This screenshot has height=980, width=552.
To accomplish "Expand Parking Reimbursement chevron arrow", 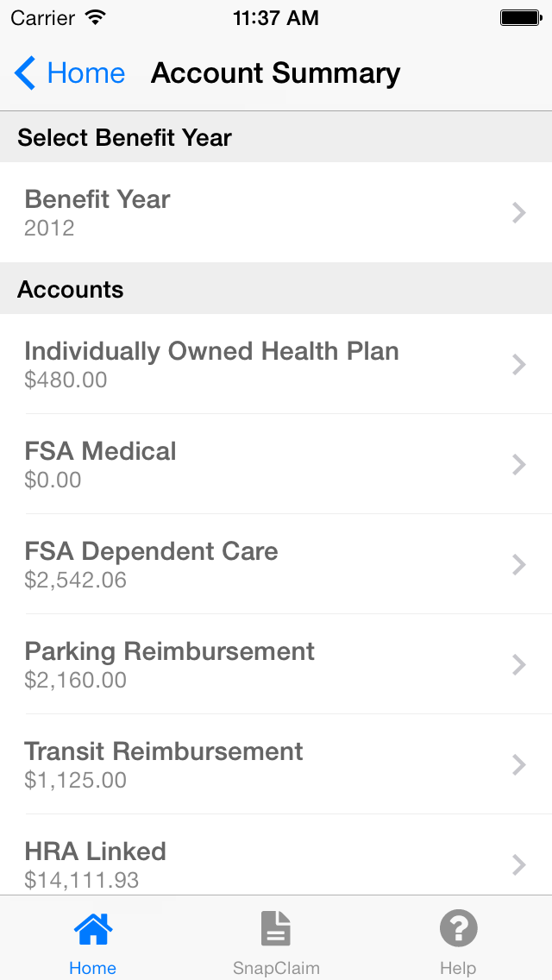I will [518, 665].
